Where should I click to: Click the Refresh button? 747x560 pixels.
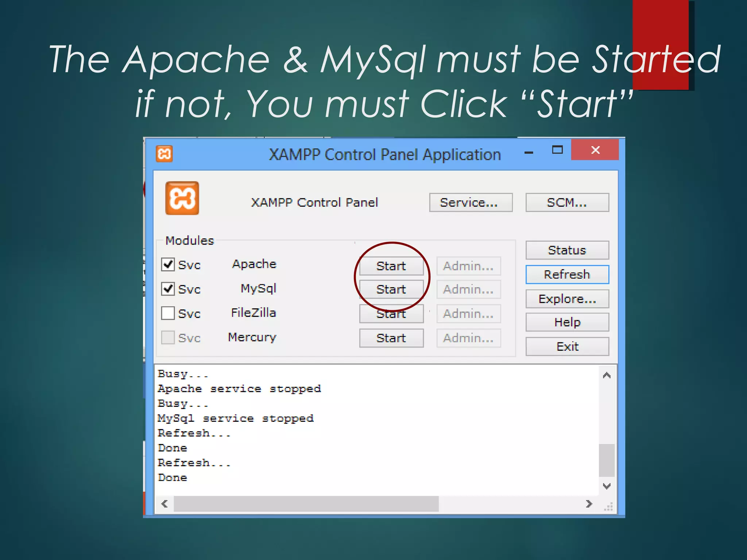(x=567, y=274)
